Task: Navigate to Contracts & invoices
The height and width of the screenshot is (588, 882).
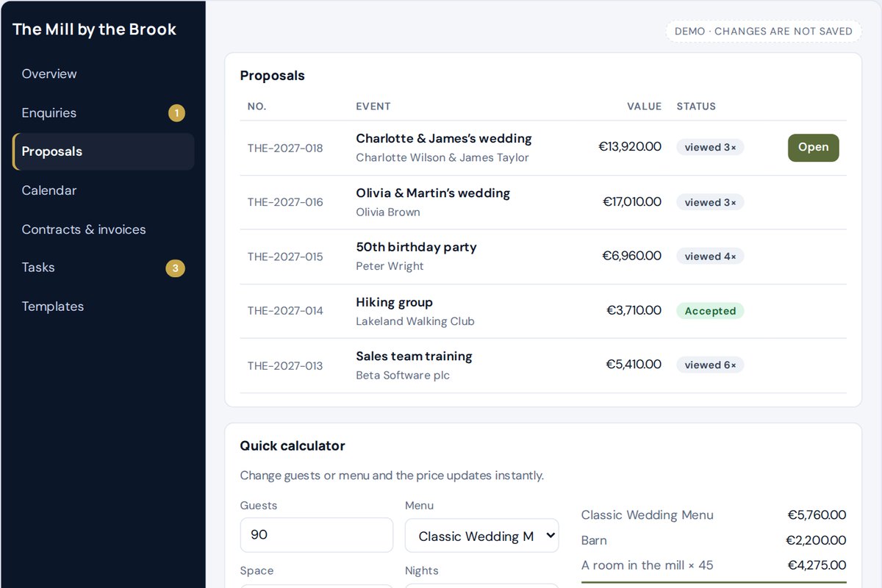Action: (103, 229)
